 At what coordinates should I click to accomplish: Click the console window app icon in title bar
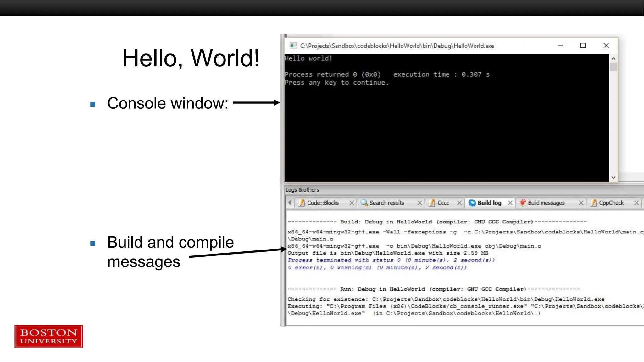pos(293,46)
